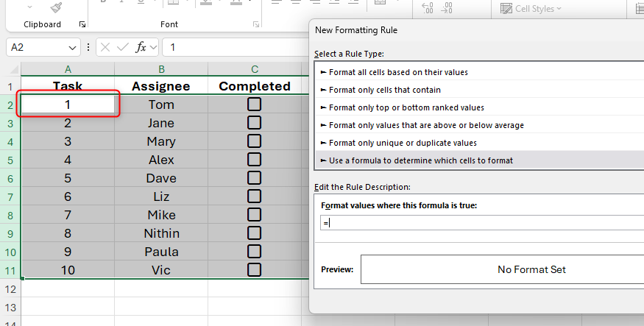
Task: Click the Insert Function fx icon
Action: pos(141,47)
